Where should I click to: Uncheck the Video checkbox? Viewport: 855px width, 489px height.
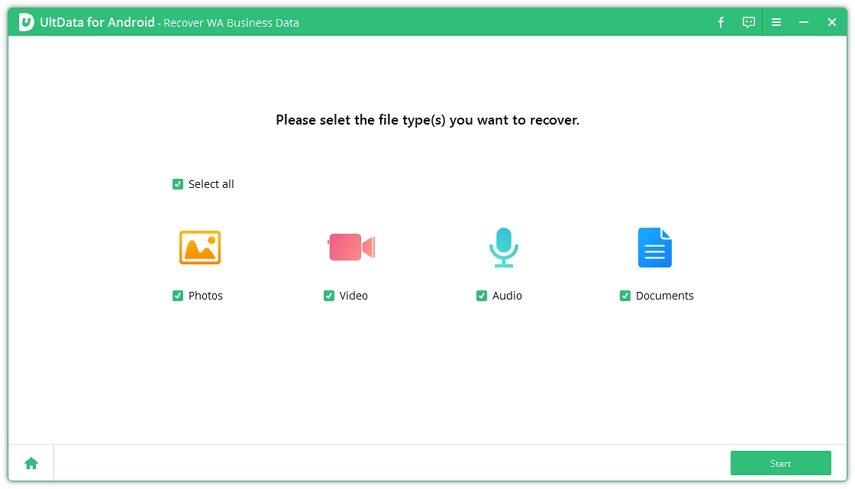(329, 295)
